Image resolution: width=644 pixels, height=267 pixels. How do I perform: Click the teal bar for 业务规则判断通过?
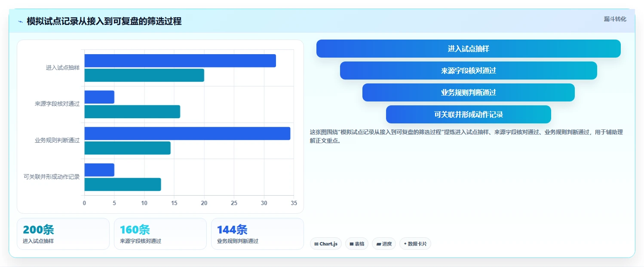click(128, 148)
